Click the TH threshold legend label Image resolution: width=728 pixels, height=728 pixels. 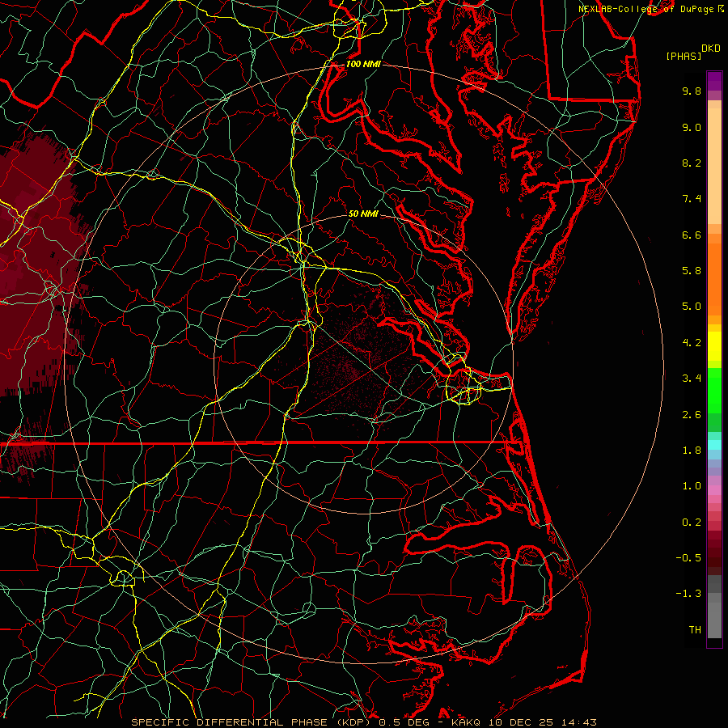click(x=695, y=630)
